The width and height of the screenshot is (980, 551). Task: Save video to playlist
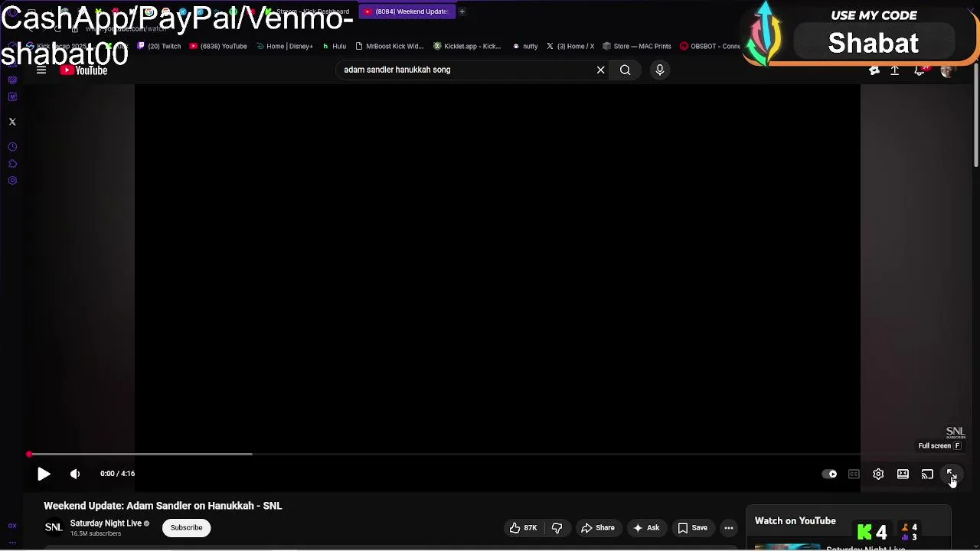coord(693,528)
